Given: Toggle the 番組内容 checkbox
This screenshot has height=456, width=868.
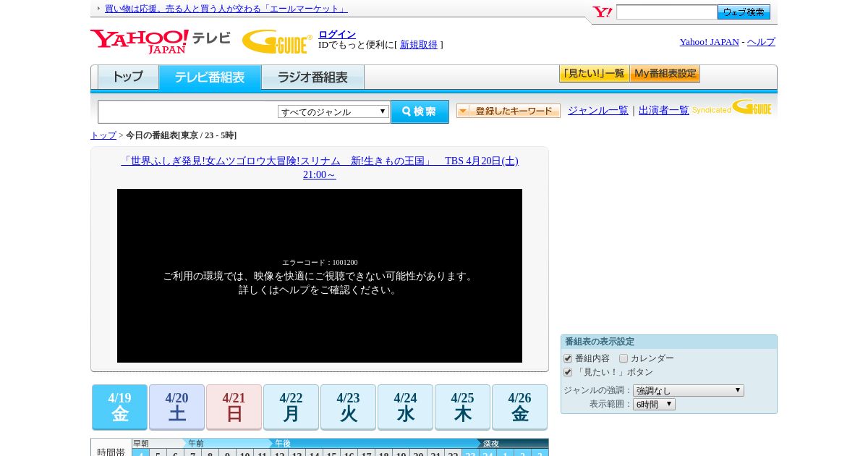Looking at the screenshot, I should coord(568,358).
